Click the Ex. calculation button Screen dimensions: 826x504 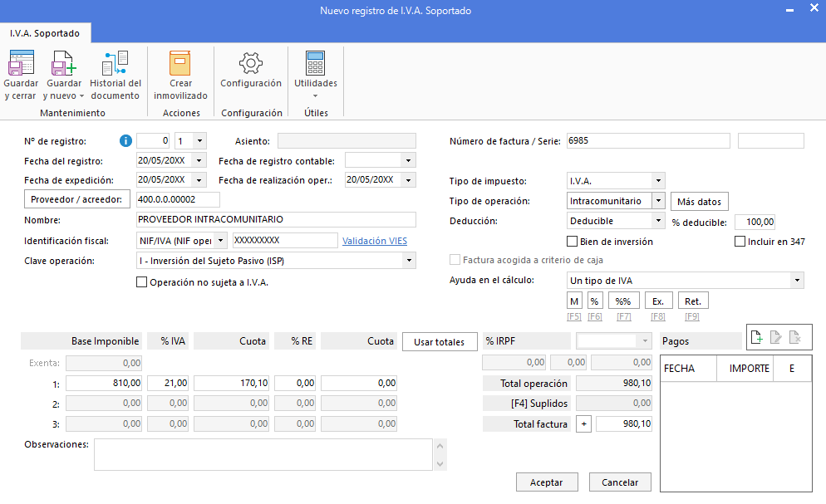(x=658, y=301)
